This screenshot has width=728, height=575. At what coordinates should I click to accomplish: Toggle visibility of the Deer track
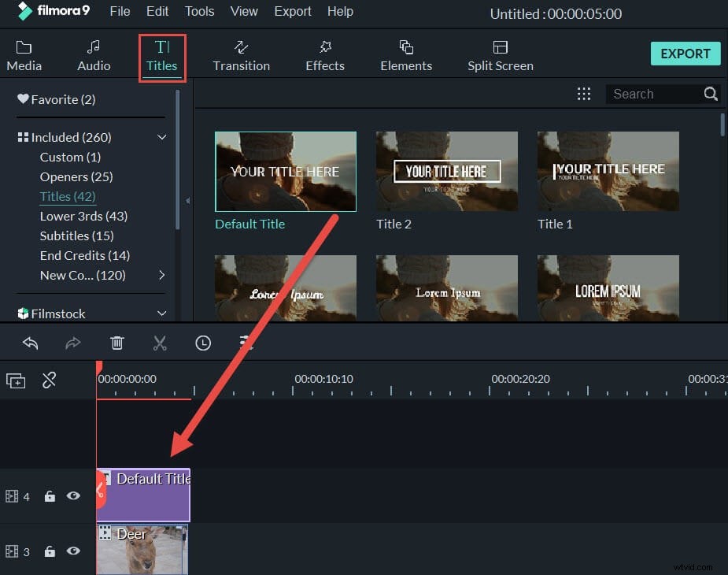(x=73, y=551)
